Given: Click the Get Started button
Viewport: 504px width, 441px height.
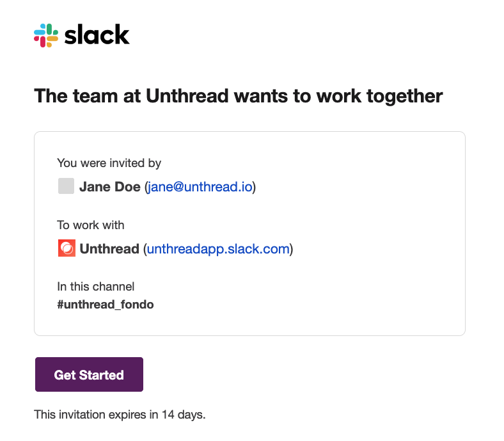Looking at the screenshot, I should [89, 374].
